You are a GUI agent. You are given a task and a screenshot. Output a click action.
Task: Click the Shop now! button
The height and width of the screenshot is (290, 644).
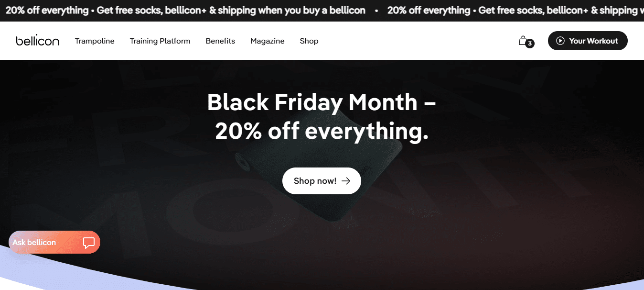click(322, 180)
